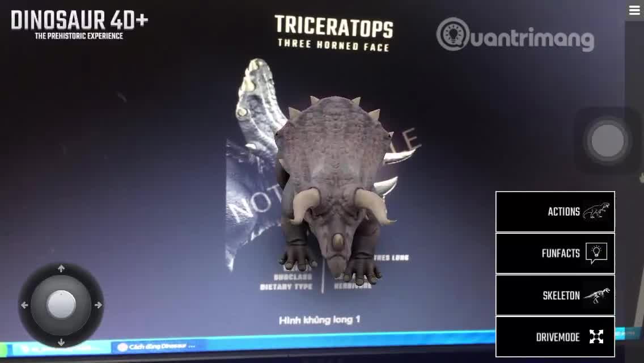
Task: Click the dinosaur skeleton icon
Action: point(597,295)
